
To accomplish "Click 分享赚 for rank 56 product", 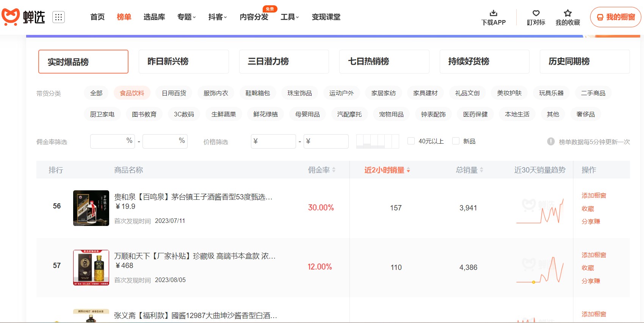I will click(591, 221).
